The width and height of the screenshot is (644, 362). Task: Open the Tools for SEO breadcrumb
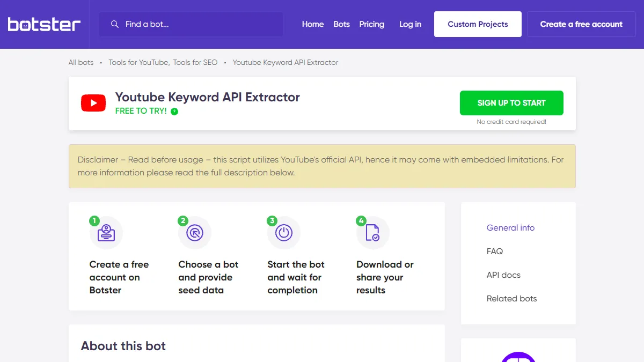coord(195,62)
